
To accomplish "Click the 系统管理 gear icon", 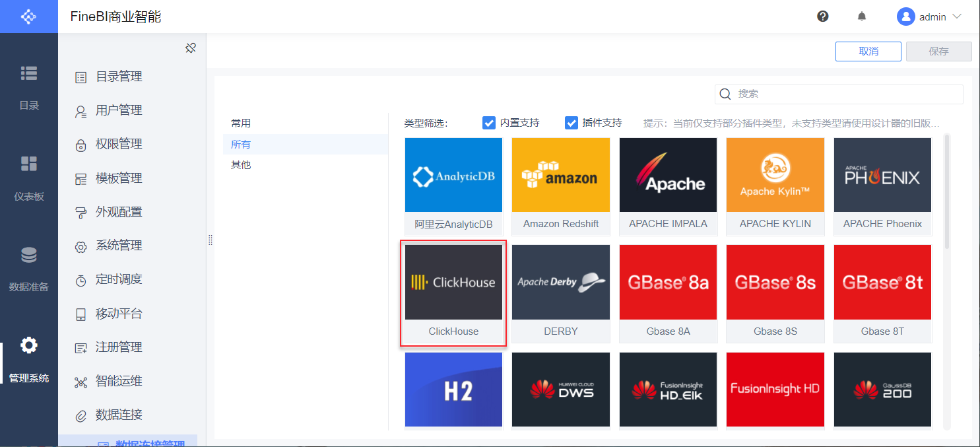I will (81, 247).
